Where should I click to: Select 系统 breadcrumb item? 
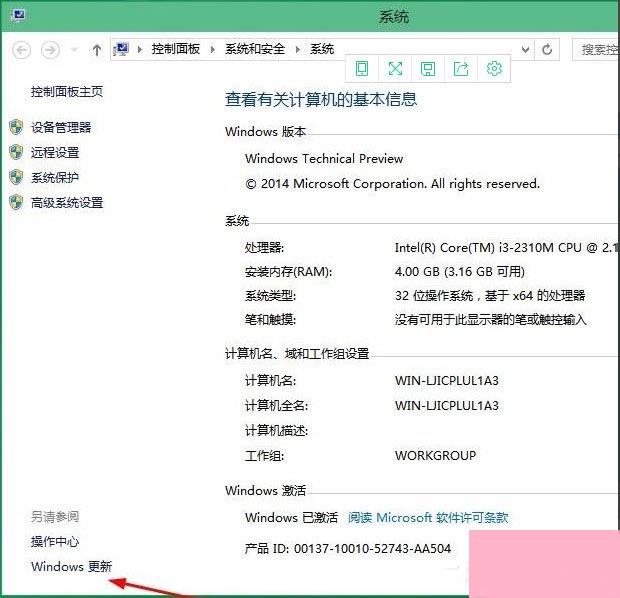click(322, 49)
